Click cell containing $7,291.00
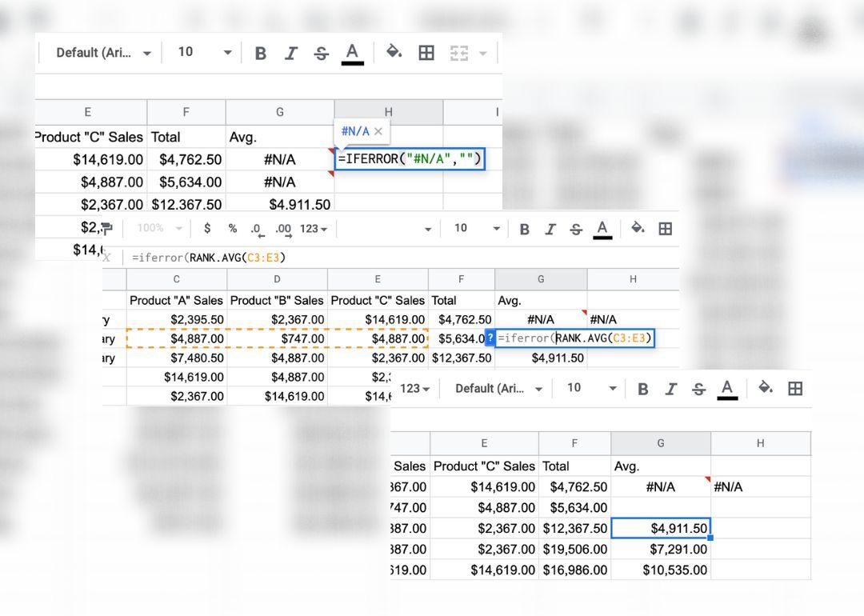 point(661,549)
